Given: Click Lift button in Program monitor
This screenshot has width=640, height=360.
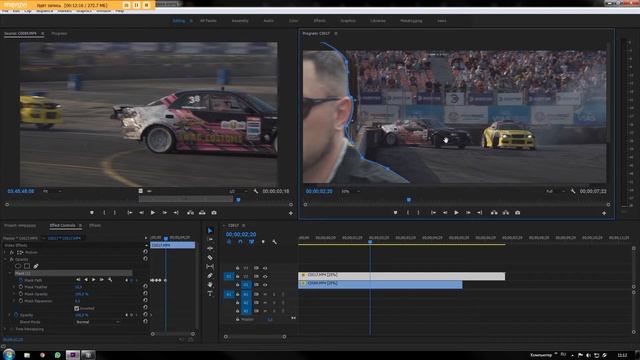Looking at the screenshot, I should pyautogui.click(x=494, y=213).
